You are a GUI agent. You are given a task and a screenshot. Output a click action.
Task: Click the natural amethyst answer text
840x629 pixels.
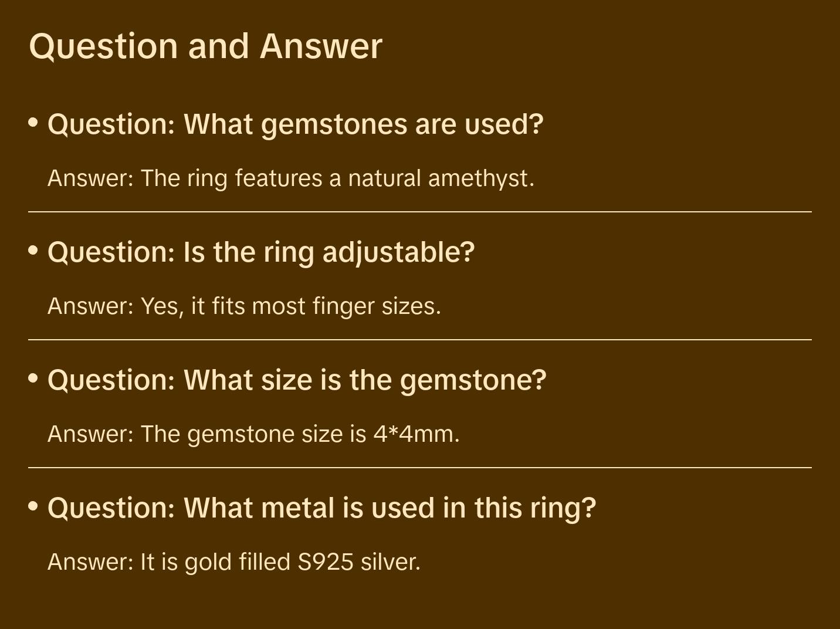[x=291, y=178]
